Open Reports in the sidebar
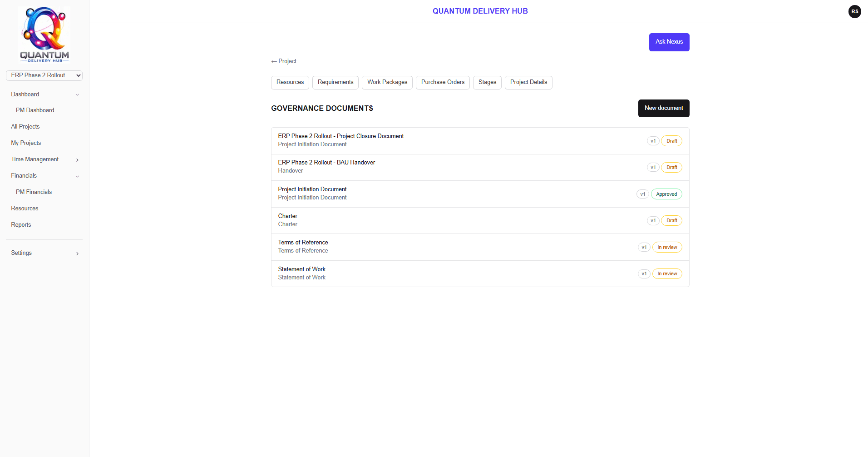 click(21, 225)
